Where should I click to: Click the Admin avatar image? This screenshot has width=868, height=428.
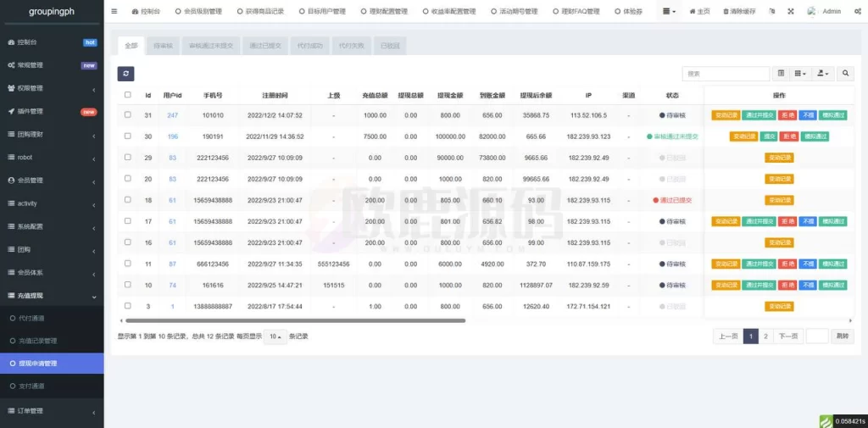click(811, 11)
